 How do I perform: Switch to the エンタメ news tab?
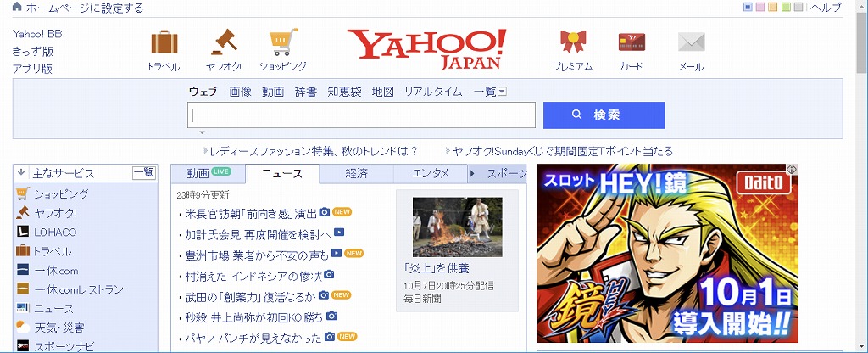(431, 173)
